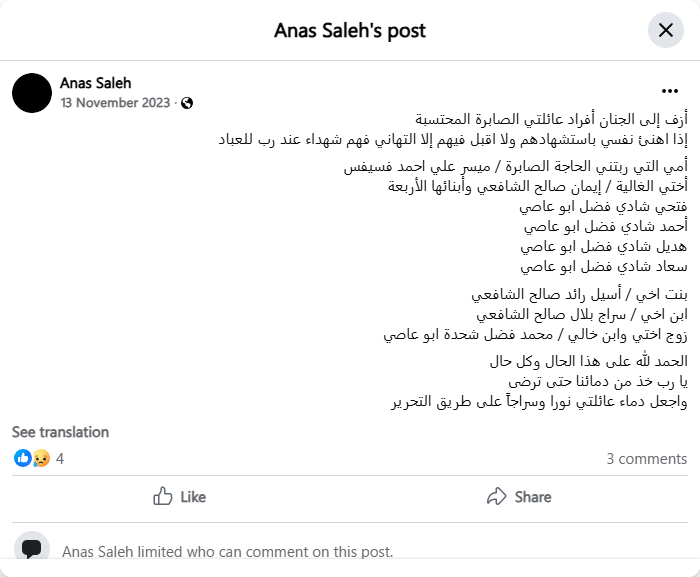Screen dimensions: 700x577
Task: Close the Anas Saleh's post dialog
Action: tap(665, 30)
